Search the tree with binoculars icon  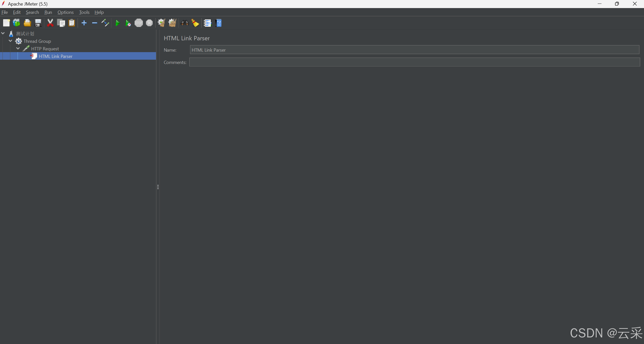(x=185, y=23)
